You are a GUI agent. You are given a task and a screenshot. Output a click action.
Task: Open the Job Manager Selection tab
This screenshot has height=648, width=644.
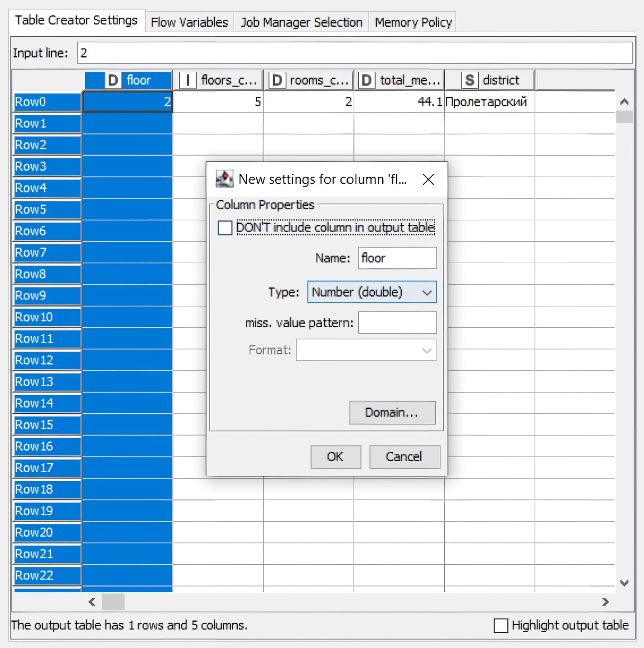(x=301, y=22)
